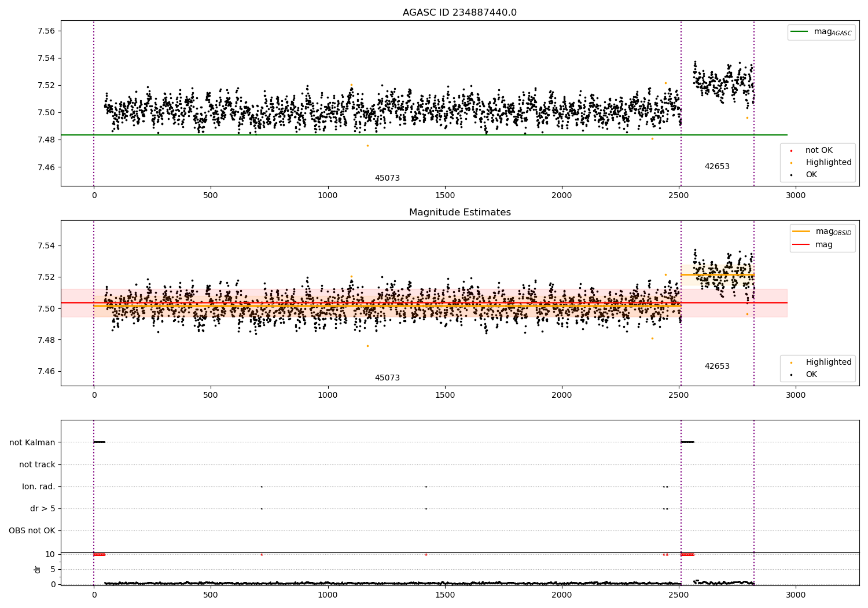Click x-axis tick '500' in the bottom flags plot
Image resolution: width=868 pixels, height=608 pixels.
(x=211, y=595)
